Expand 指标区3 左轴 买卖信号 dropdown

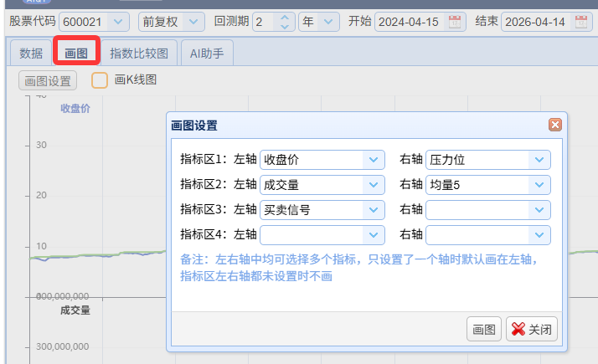pyautogui.click(x=374, y=210)
